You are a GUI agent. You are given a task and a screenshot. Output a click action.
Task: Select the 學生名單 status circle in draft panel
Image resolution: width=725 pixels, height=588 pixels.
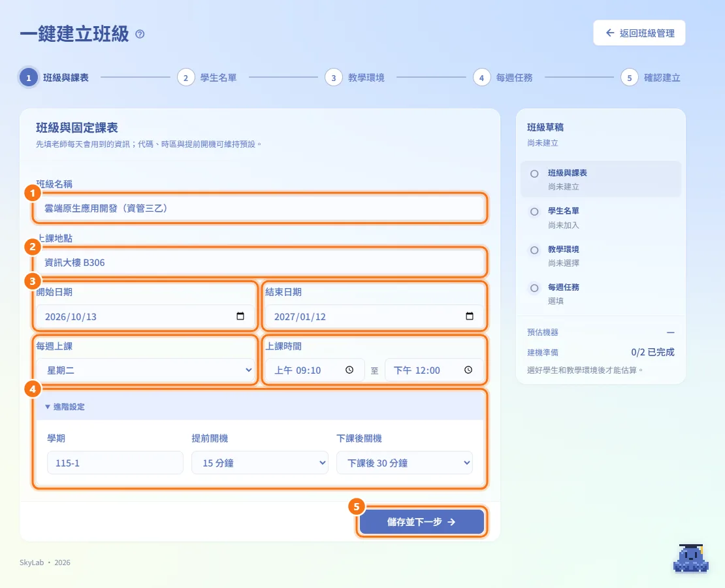tap(534, 212)
